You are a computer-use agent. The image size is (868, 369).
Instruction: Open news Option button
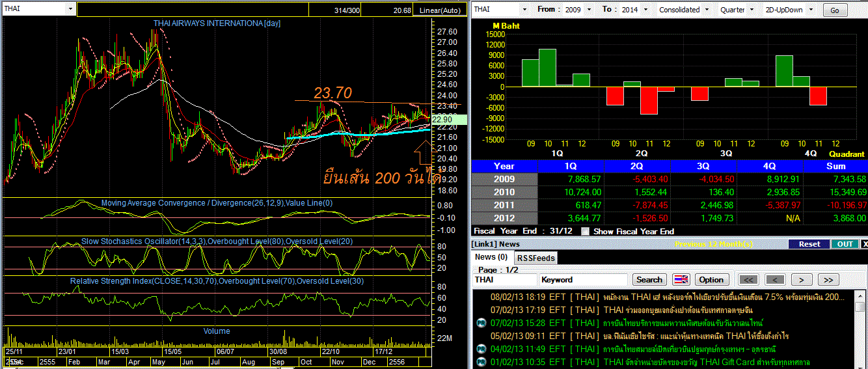click(x=711, y=280)
